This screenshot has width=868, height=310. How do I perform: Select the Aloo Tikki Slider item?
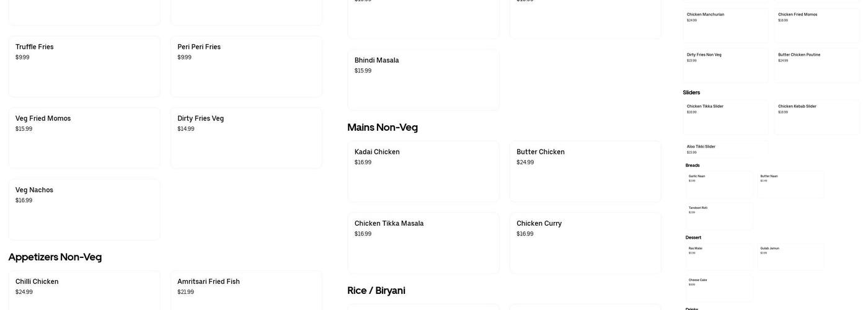726,149
